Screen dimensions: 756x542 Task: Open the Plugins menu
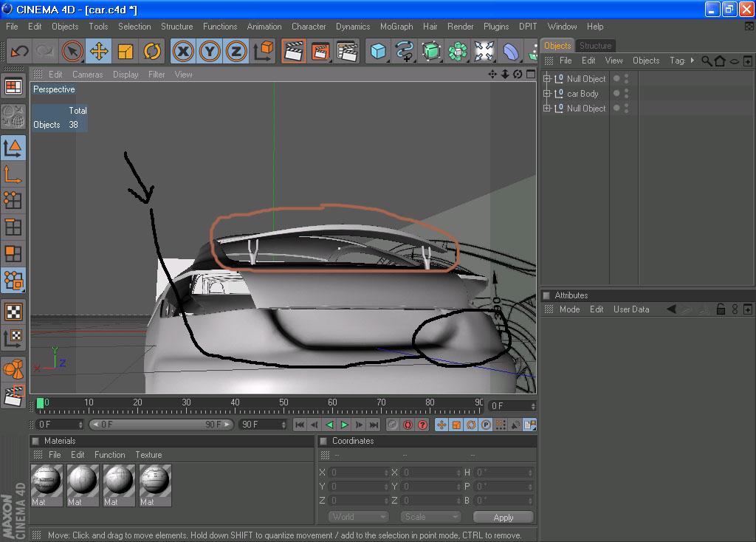point(496,27)
